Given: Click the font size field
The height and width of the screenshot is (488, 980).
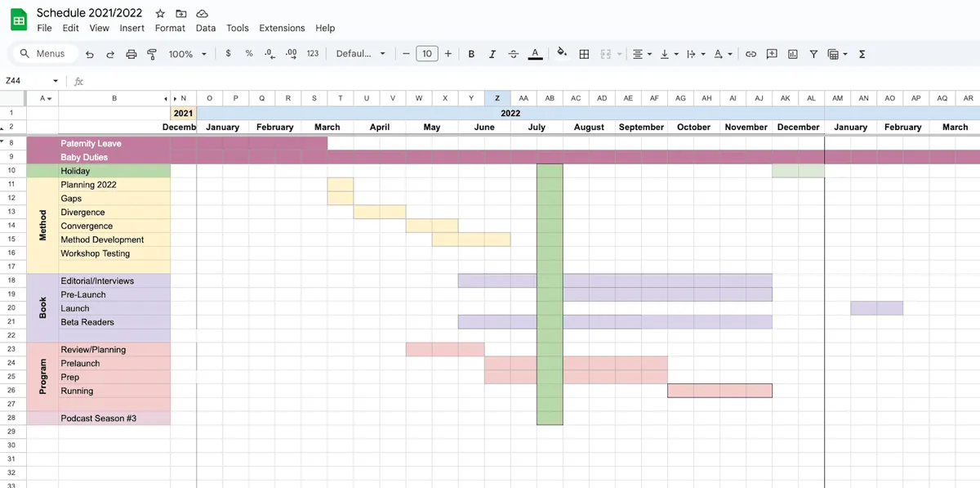Looking at the screenshot, I should click(426, 54).
